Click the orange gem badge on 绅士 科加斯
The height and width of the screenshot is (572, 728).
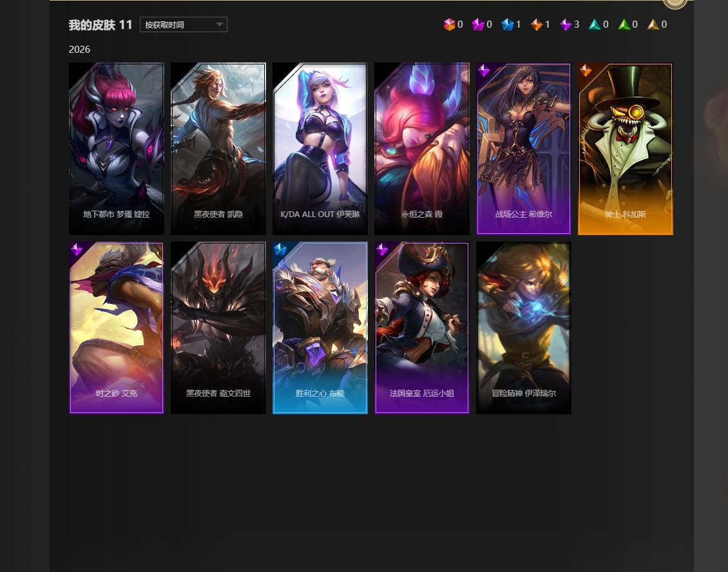tap(586, 70)
